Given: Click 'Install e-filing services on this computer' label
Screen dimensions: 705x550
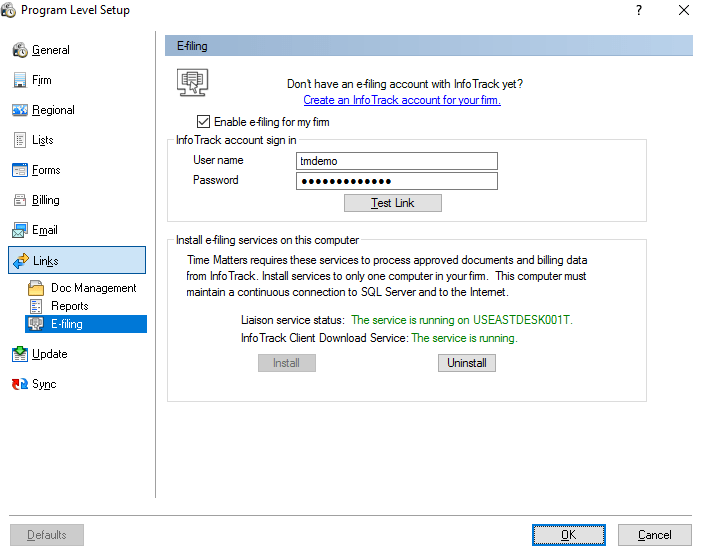Looking at the screenshot, I should pos(268,240).
